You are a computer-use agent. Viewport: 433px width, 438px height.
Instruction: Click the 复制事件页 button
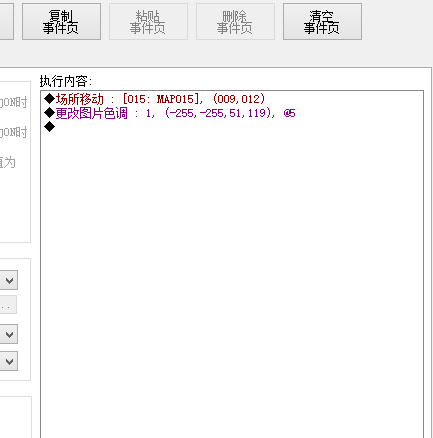point(61,22)
